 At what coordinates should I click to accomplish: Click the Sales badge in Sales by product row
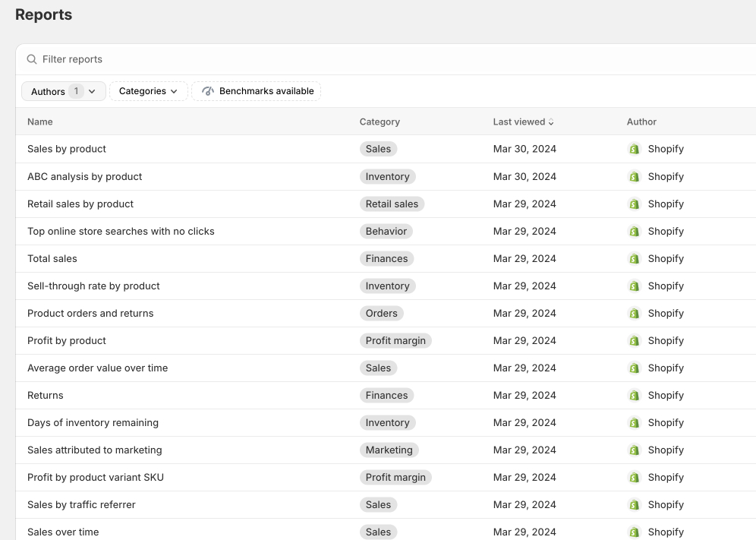[379, 149]
